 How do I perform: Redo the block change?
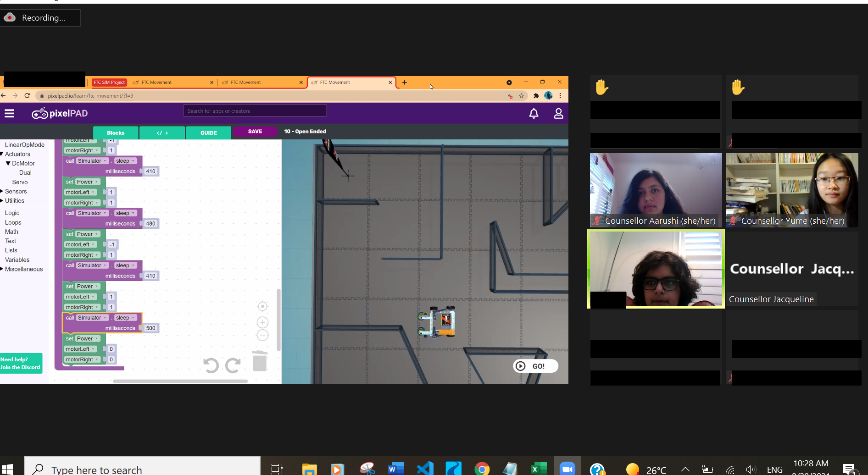[x=233, y=365]
